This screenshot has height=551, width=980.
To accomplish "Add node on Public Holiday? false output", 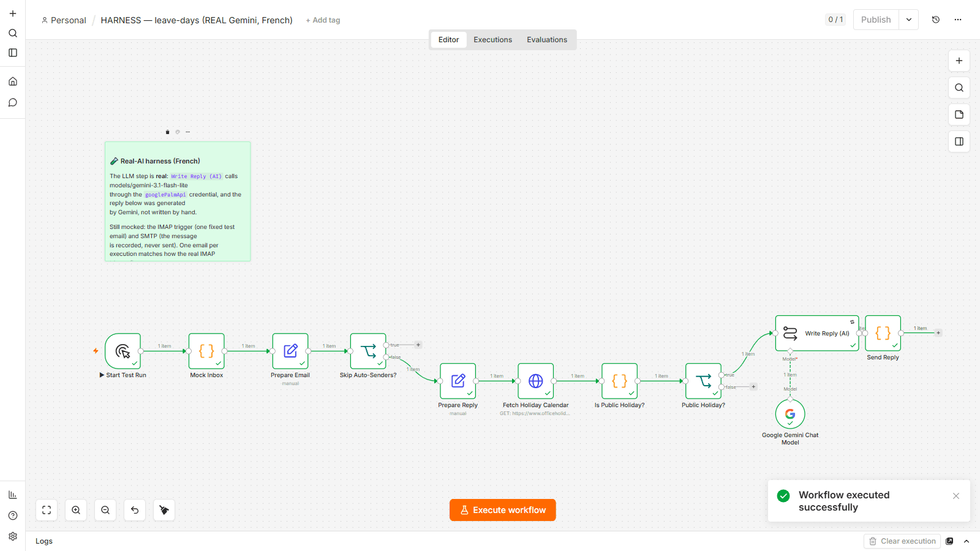I will coord(753,387).
